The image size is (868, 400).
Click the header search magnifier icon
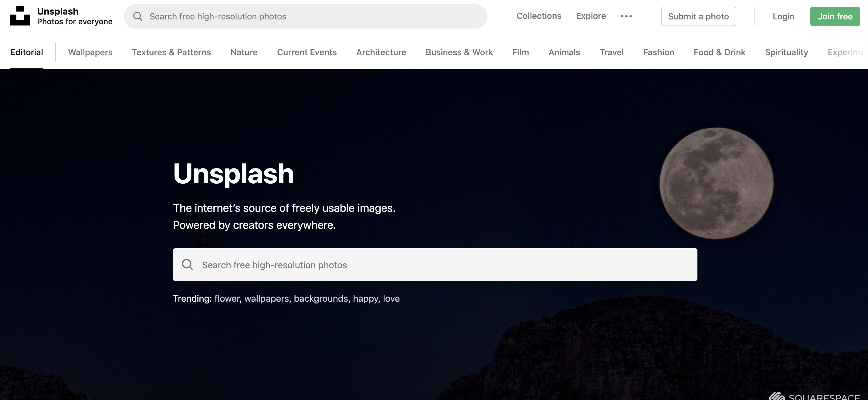coord(137,16)
